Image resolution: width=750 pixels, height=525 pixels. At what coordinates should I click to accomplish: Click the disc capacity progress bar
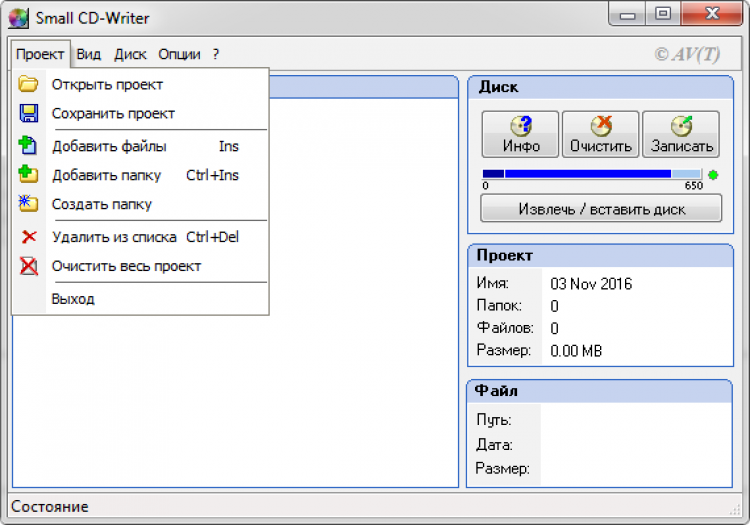592,174
